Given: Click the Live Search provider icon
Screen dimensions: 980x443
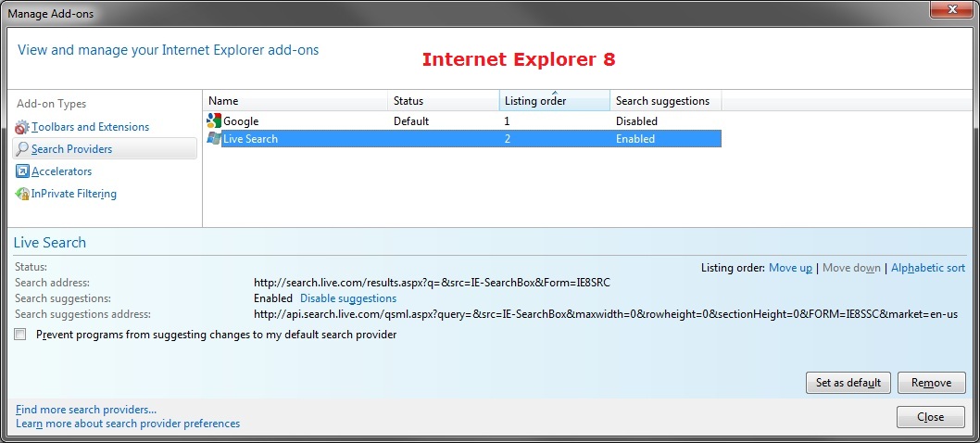Looking at the screenshot, I should tap(214, 138).
